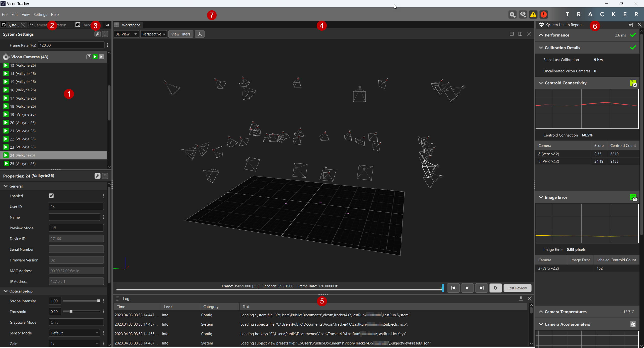Close the 3D view pane
644x348 pixels.
pos(529,34)
